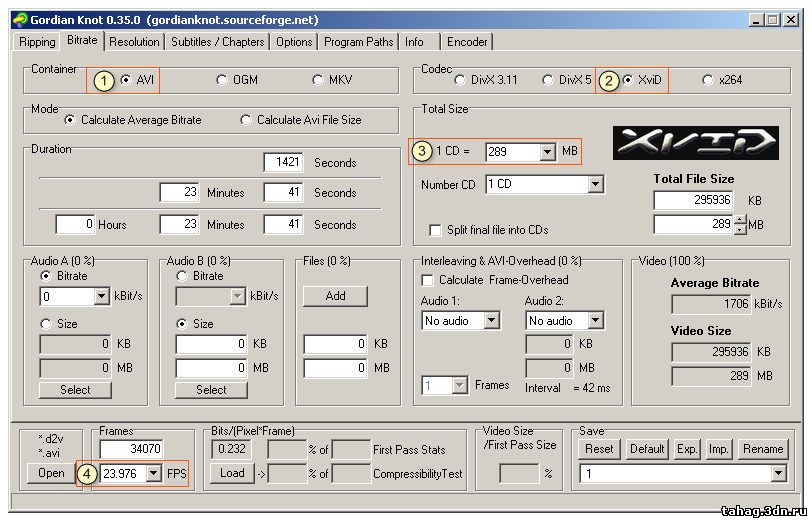
Task: Click the Rename button
Action: click(x=763, y=449)
